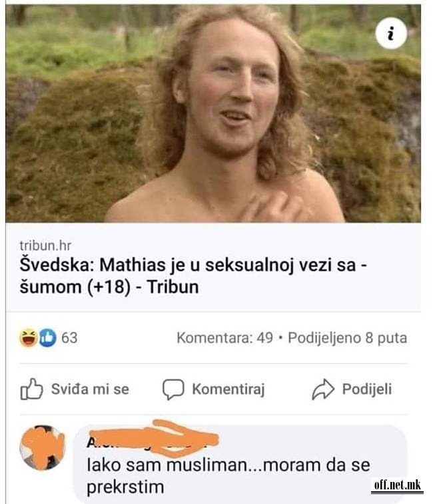
Task: Click the off.net.mk watermark link
Action: click(398, 485)
